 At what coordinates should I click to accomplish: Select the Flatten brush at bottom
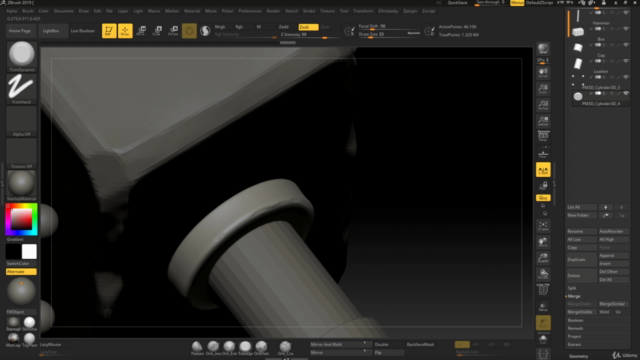197,348
